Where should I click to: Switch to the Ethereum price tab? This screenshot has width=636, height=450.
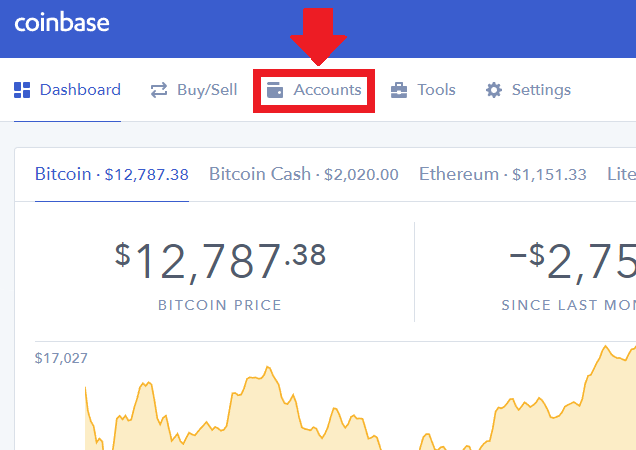tap(502, 174)
